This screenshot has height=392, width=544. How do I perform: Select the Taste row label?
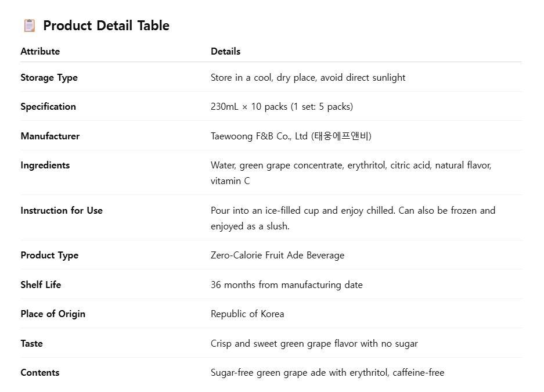coord(31,343)
